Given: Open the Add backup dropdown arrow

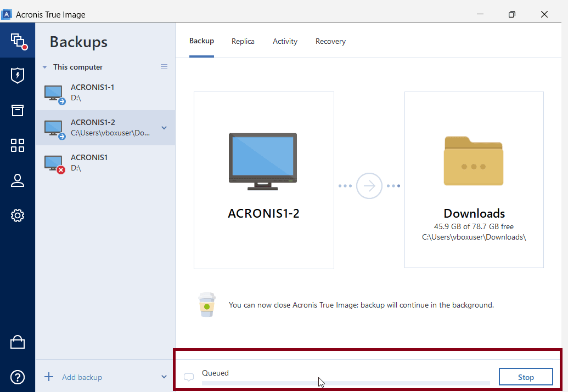Looking at the screenshot, I should tap(164, 377).
